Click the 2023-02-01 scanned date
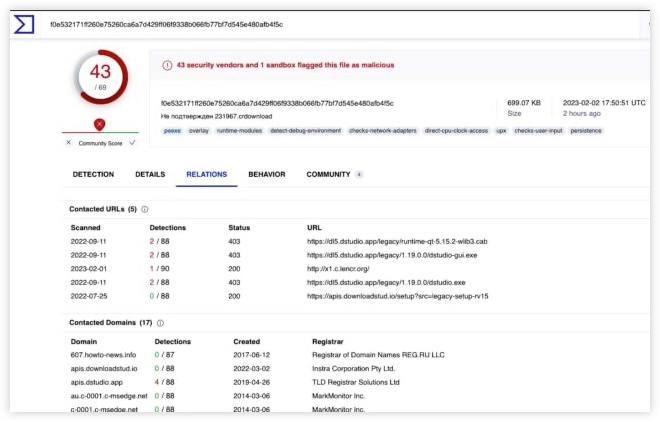This screenshot has width=660, height=422. (88, 269)
